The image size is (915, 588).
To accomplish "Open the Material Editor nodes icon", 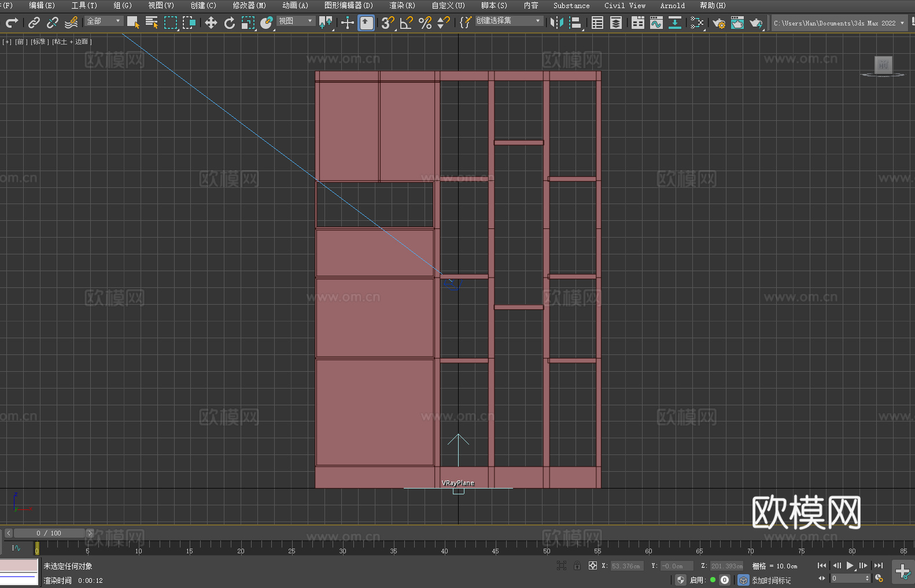I will [x=697, y=23].
